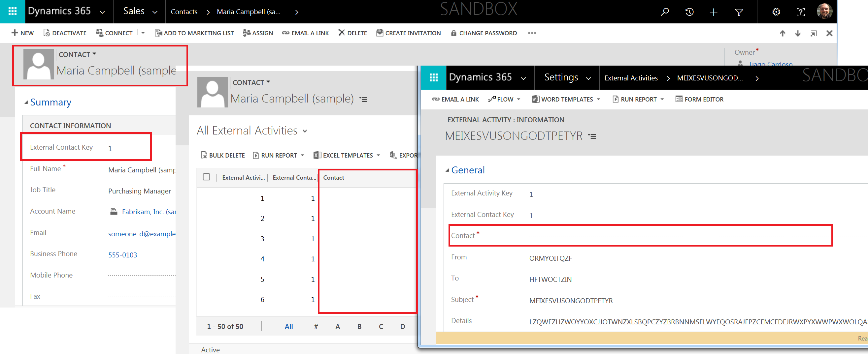Click the Deactivate button
This screenshot has height=355, width=868.
(65, 33)
